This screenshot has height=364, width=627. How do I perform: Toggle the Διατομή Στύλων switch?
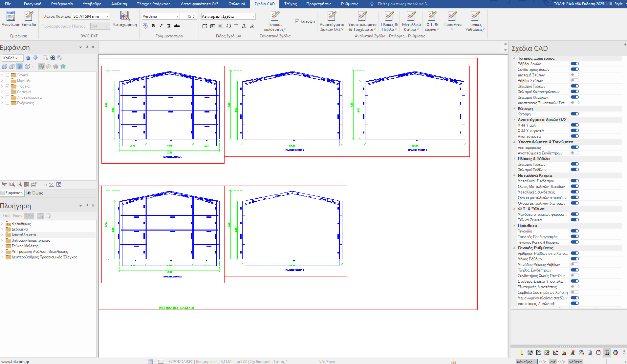(574, 75)
